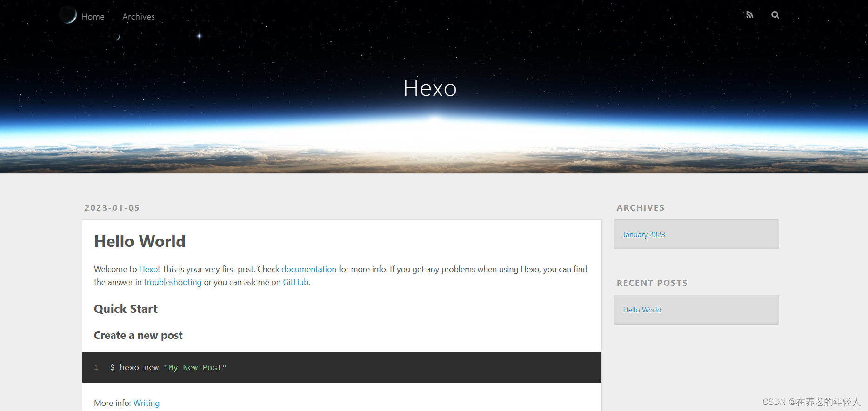Click the search magnifier icon
The height and width of the screenshot is (411, 868).
coord(775,15)
